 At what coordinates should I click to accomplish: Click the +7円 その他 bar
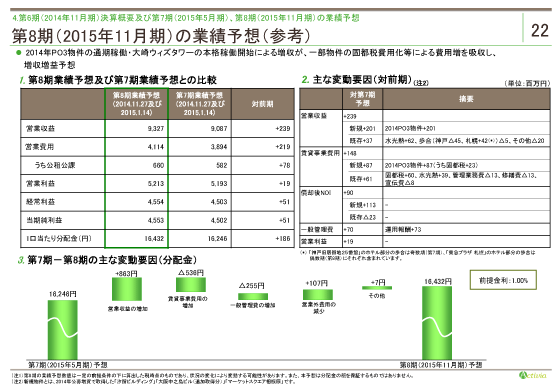tap(377, 288)
